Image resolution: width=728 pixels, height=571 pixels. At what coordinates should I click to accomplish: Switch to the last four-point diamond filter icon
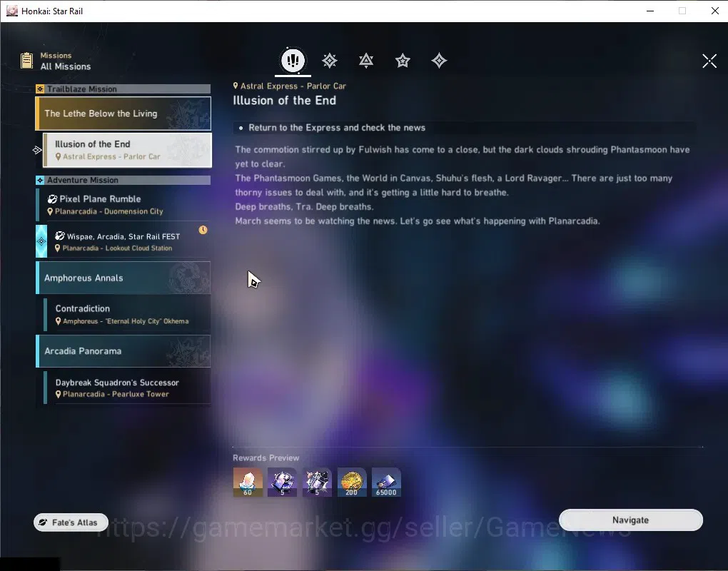click(439, 61)
